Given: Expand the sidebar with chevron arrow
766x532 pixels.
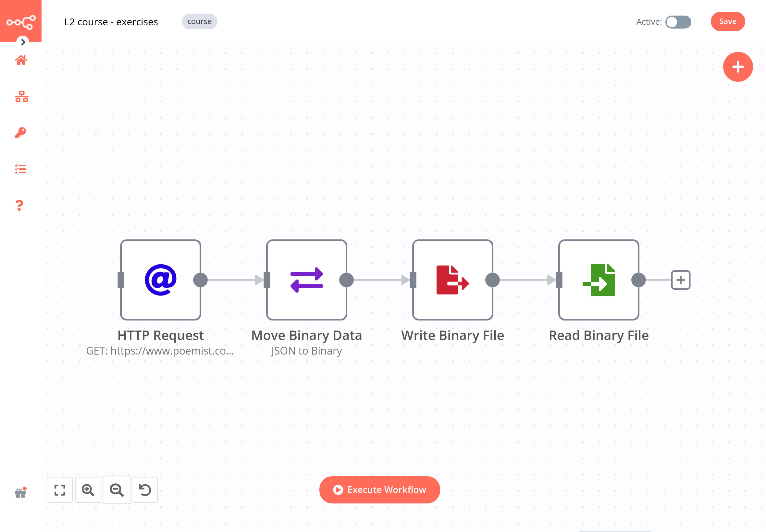Looking at the screenshot, I should pos(23,42).
